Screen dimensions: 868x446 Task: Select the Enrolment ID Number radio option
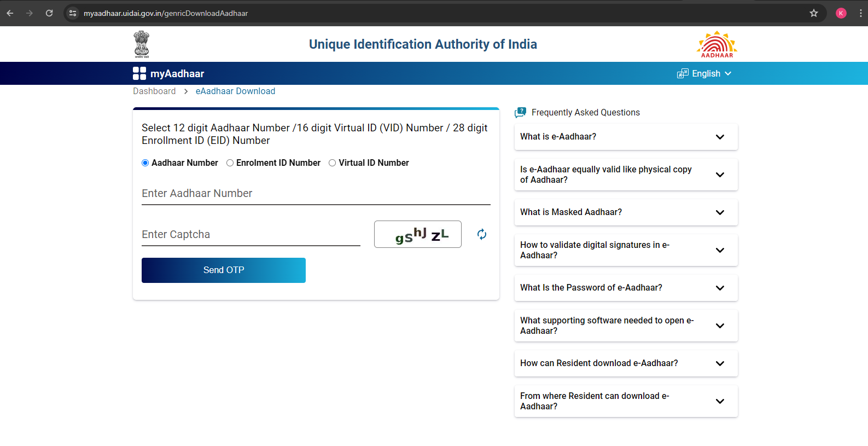point(230,163)
